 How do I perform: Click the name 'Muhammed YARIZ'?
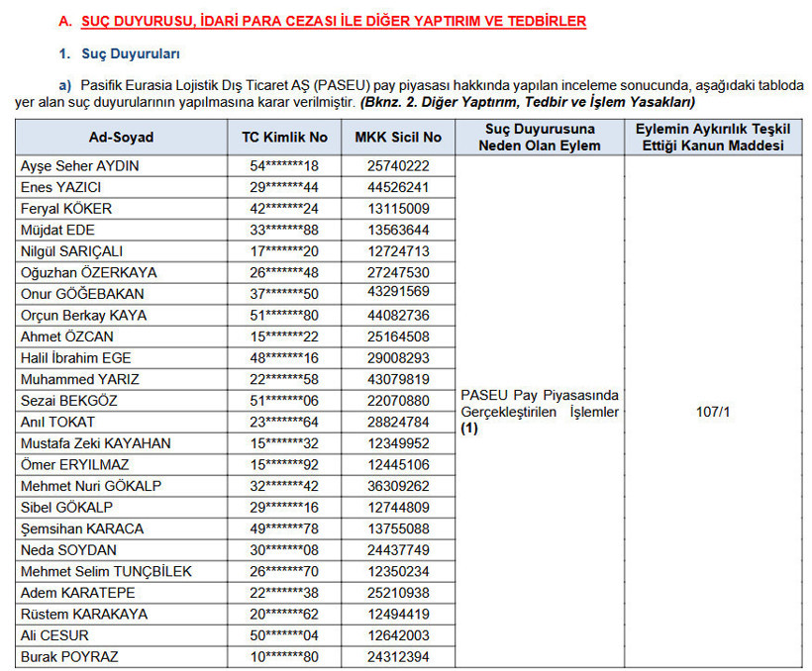(80, 379)
